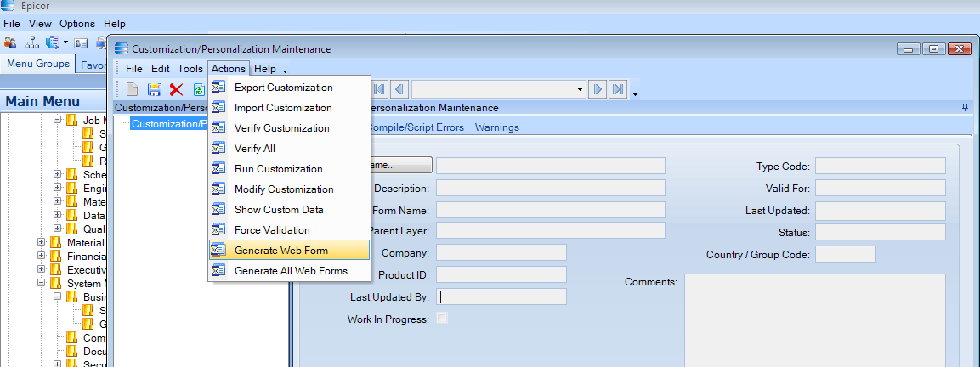
Task: Click the icon beside Force Validation
Action: tap(218, 229)
